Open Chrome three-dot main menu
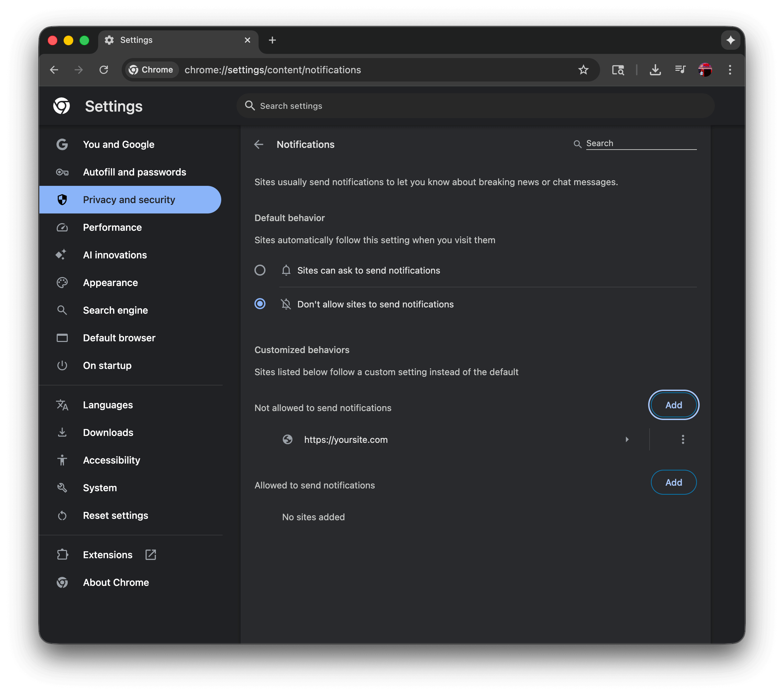The width and height of the screenshot is (784, 695). click(x=729, y=70)
